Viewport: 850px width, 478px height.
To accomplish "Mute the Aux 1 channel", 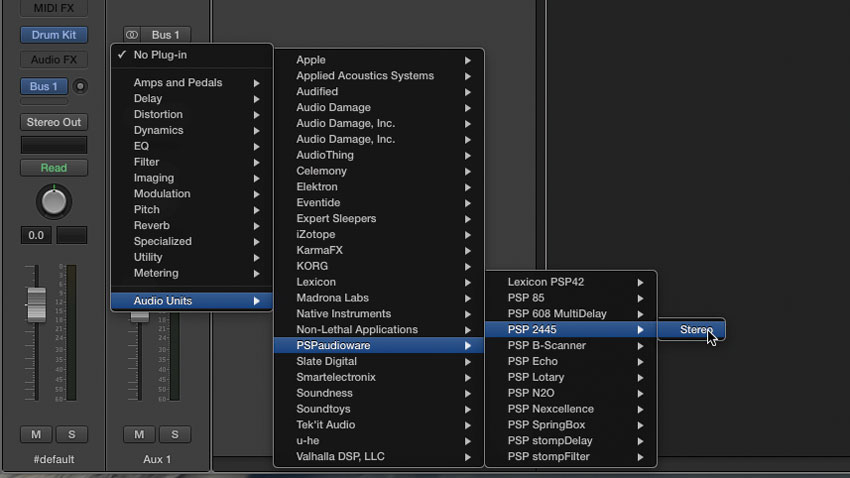I will (x=139, y=434).
